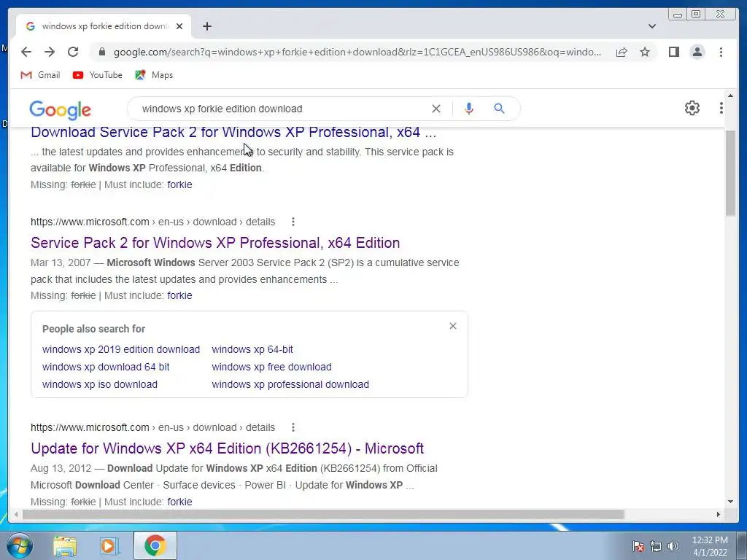Expand the tab search dropdown arrow

click(652, 26)
